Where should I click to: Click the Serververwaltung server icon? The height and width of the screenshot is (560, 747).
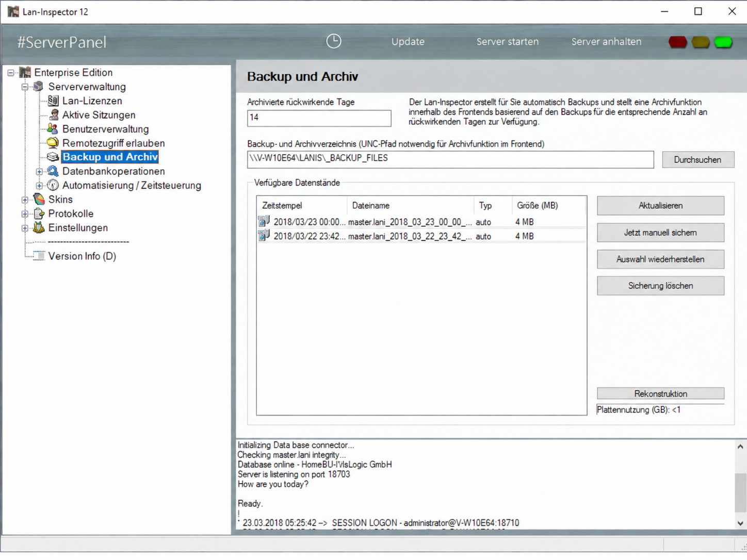[39, 86]
